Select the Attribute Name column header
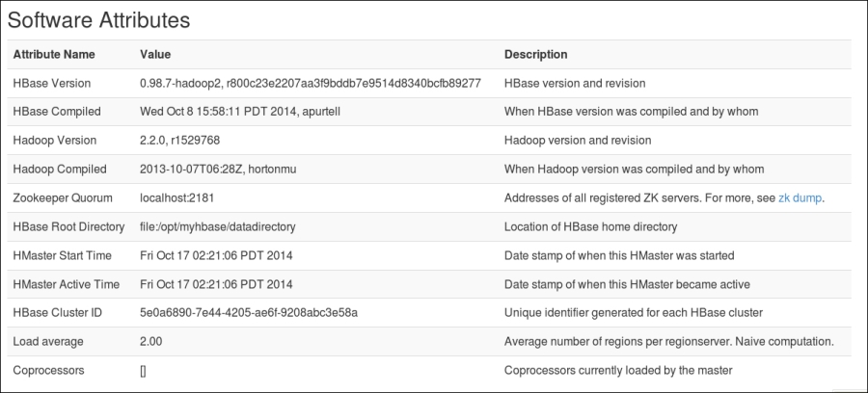This screenshot has width=868, height=393. pyautogui.click(x=54, y=54)
